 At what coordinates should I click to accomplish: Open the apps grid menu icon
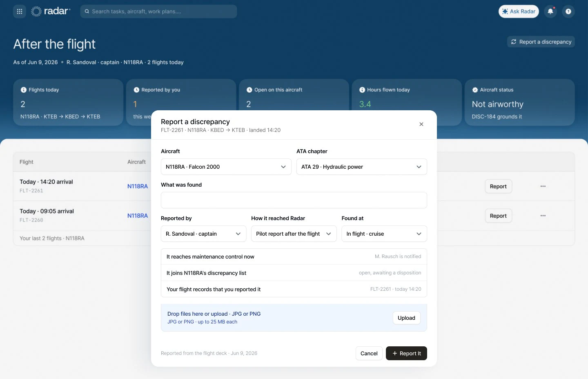(x=20, y=11)
